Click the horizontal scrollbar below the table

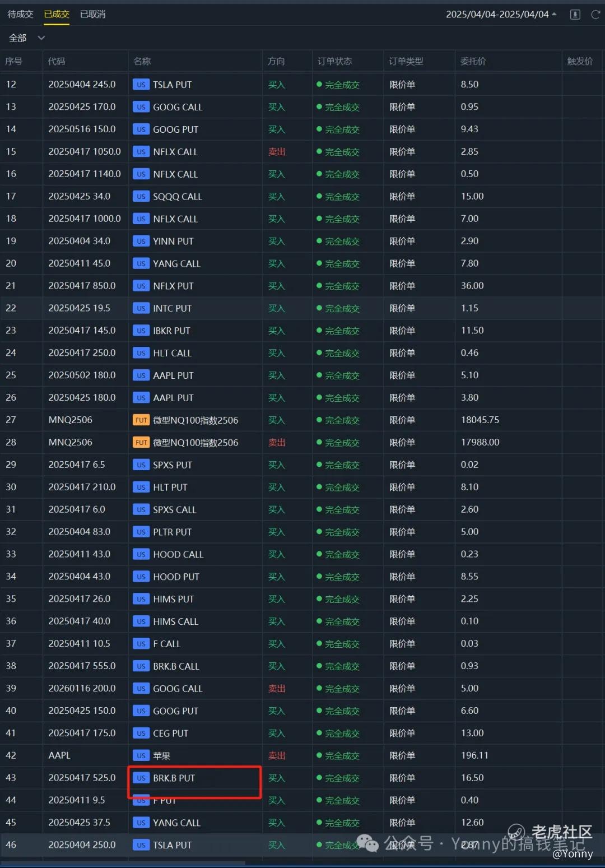point(123,863)
